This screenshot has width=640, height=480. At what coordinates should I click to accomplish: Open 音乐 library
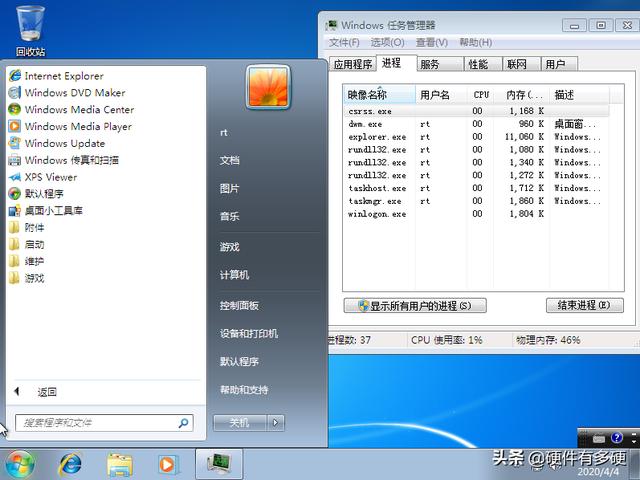(x=229, y=216)
